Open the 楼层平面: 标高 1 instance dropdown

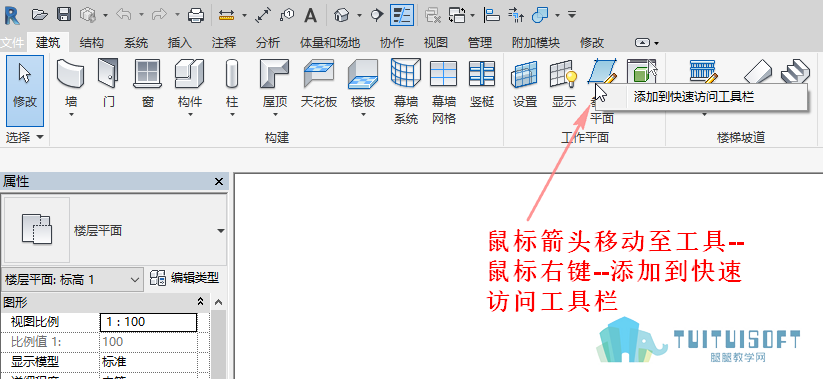[x=72, y=280]
